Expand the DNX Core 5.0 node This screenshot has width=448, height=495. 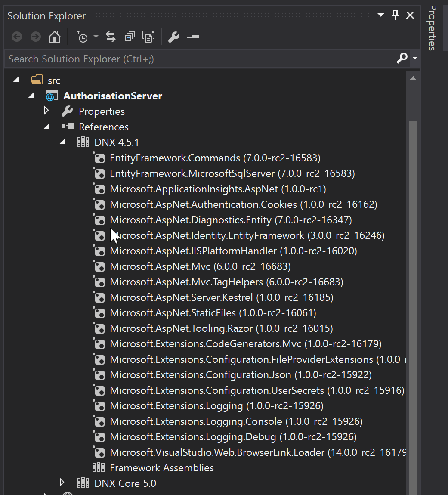[62, 483]
